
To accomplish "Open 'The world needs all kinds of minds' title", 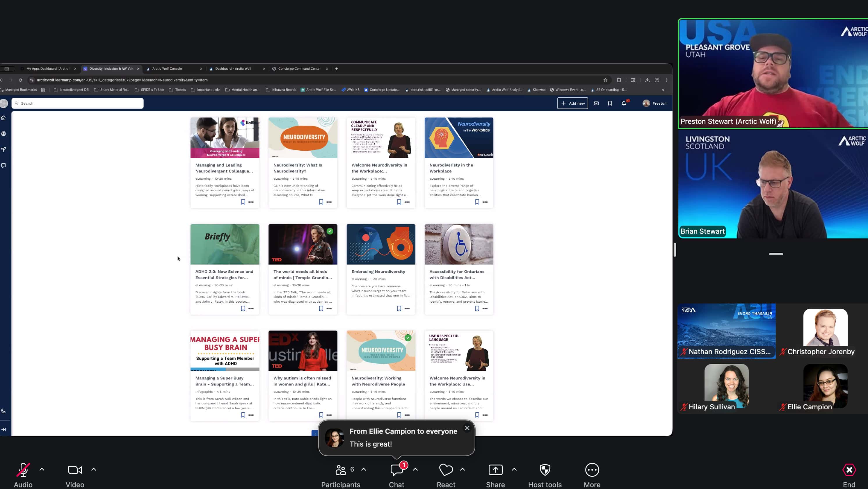I will click(303, 275).
